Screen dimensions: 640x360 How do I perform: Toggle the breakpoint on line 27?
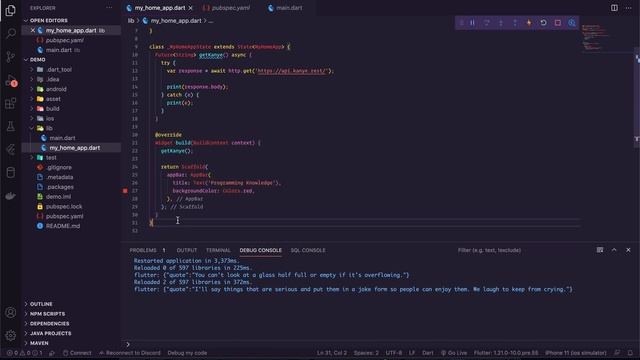click(125, 191)
